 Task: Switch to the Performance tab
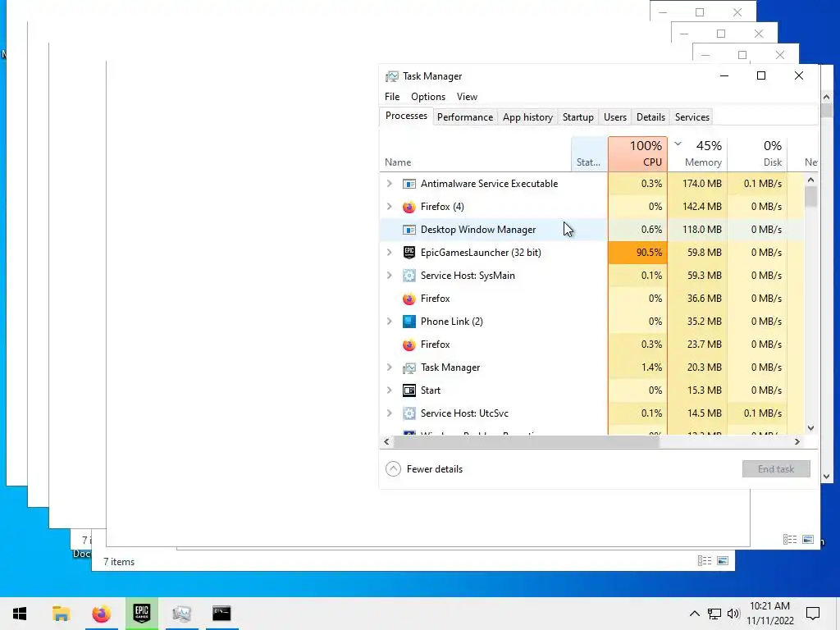pos(465,117)
